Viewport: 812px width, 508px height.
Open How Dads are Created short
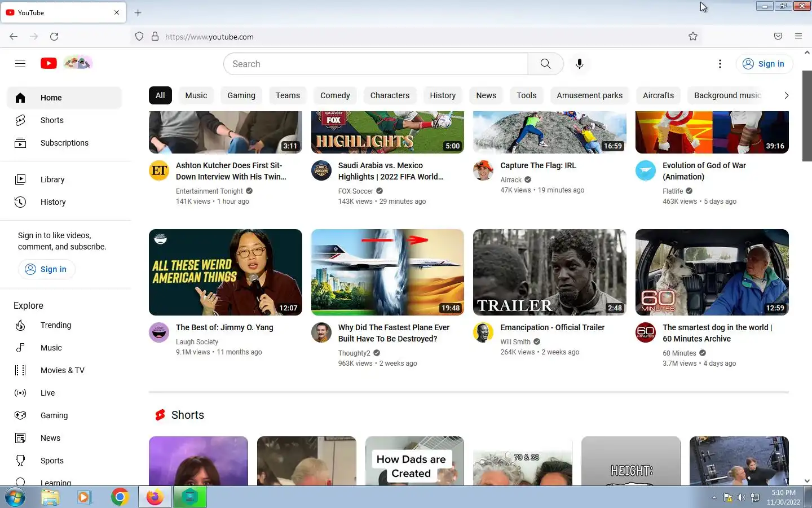(x=414, y=461)
